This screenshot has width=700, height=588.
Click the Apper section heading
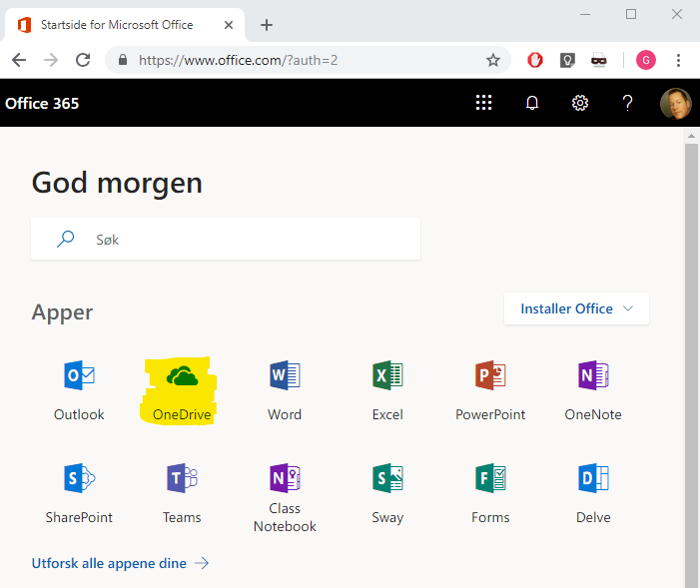coord(62,312)
